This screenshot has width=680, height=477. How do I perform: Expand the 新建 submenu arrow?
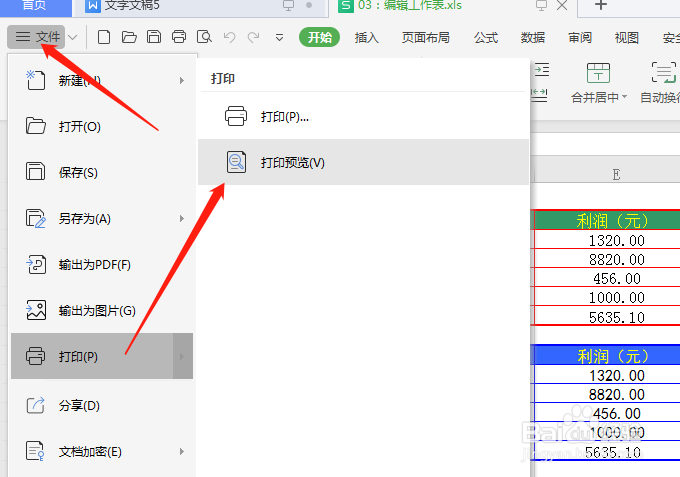182,81
